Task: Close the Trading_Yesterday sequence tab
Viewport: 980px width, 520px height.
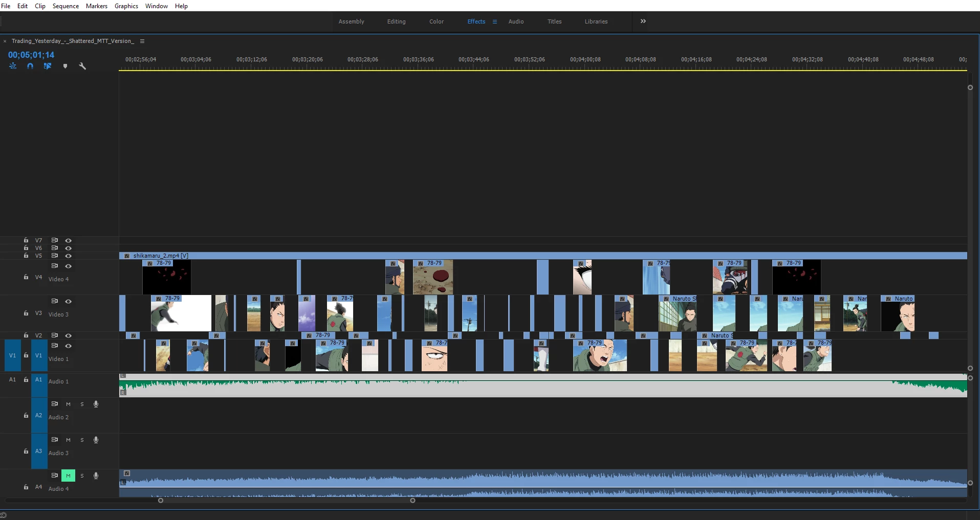Action: click(5, 41)
